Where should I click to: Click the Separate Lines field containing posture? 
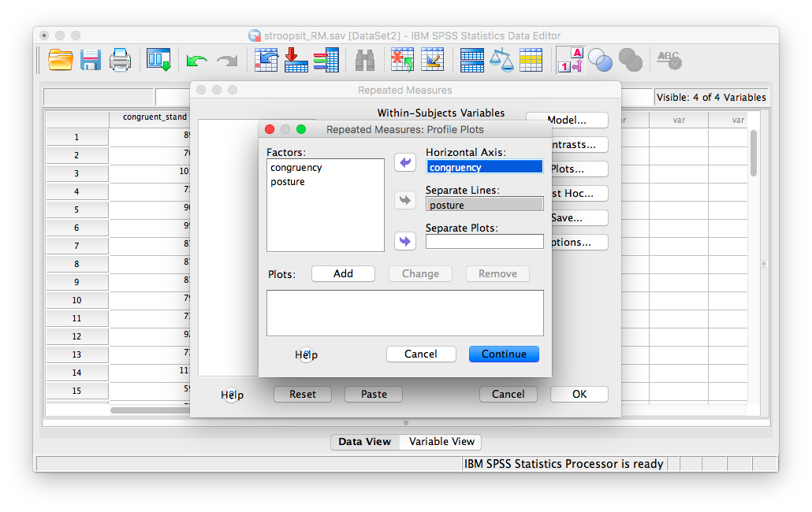click(485, 204)
